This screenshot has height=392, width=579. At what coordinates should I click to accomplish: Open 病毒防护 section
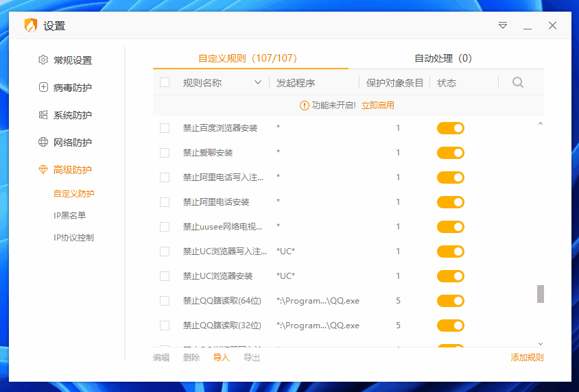(x=73, y=88)
